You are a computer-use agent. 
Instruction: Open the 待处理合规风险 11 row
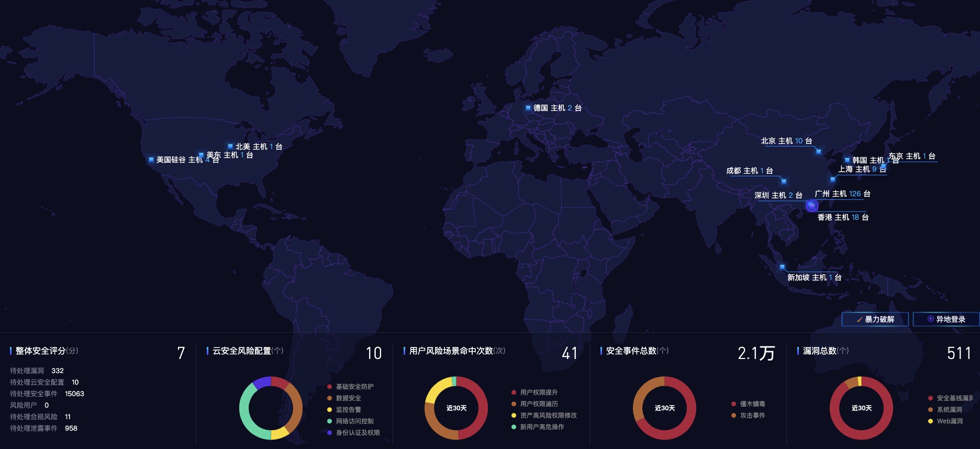pos(40,417)
